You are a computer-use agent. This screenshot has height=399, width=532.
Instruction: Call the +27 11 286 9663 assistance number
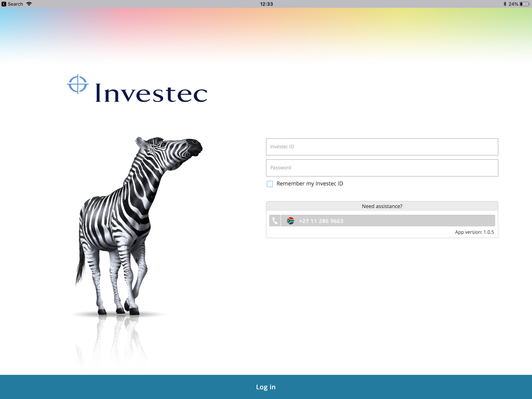click(x=382, y=221)
